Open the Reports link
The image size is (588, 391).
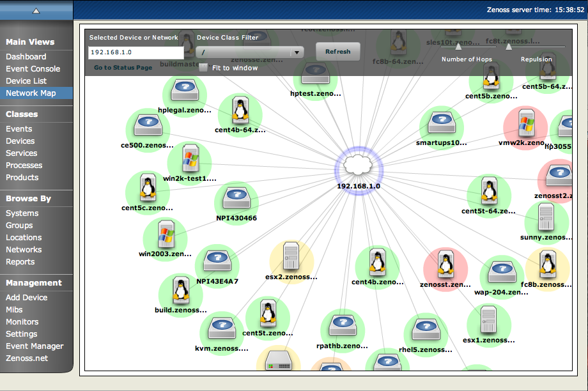point(20,262)
